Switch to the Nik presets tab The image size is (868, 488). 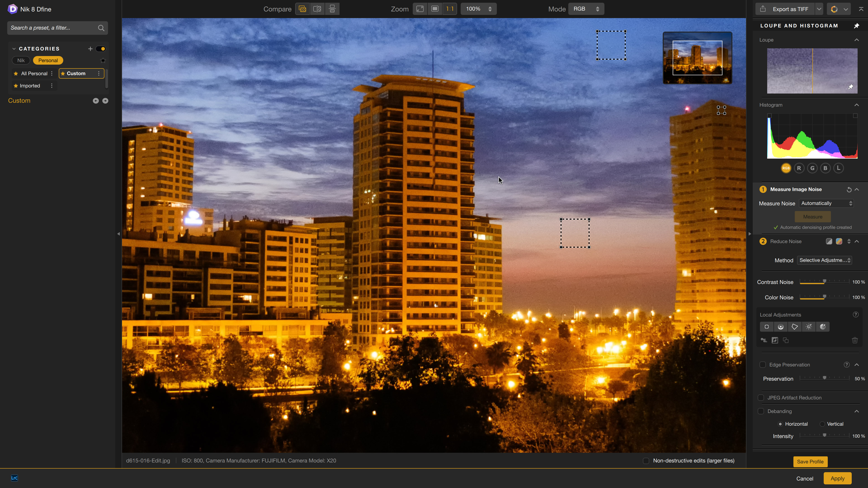click(21, 61)
